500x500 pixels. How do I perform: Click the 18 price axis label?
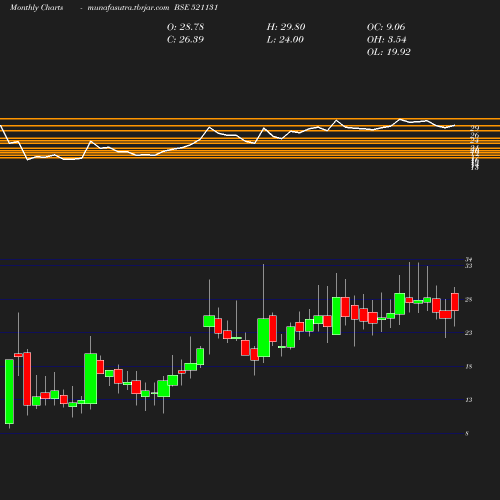[x=469, y=367]
